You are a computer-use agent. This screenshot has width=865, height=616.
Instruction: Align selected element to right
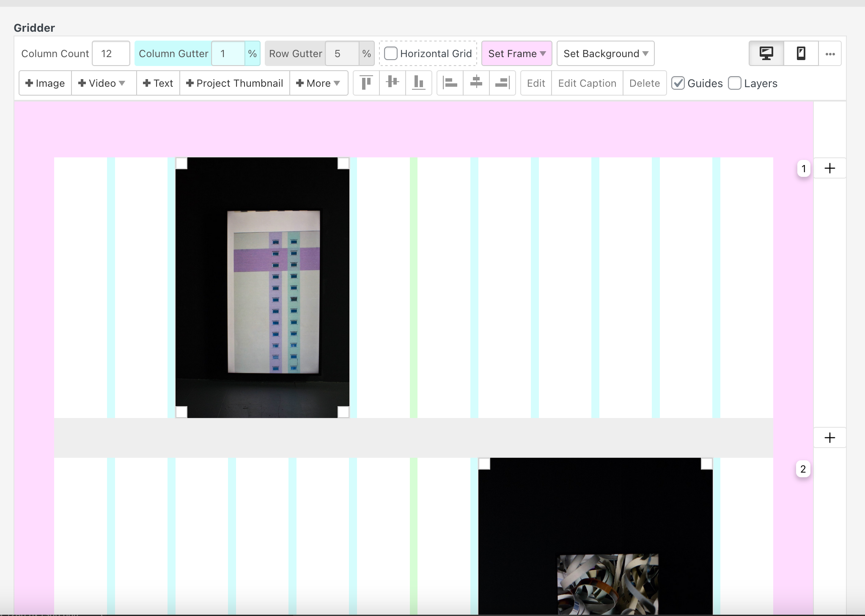[502, 83]
